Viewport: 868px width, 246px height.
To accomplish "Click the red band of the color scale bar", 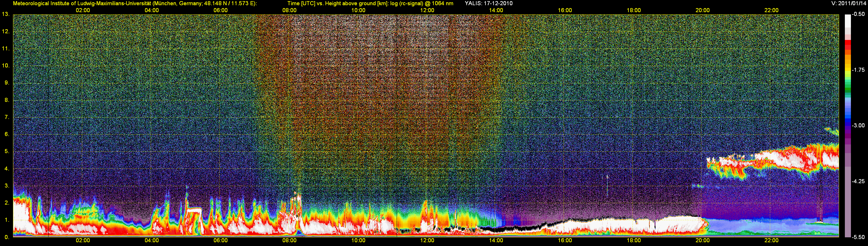I will tap(847, 45).
